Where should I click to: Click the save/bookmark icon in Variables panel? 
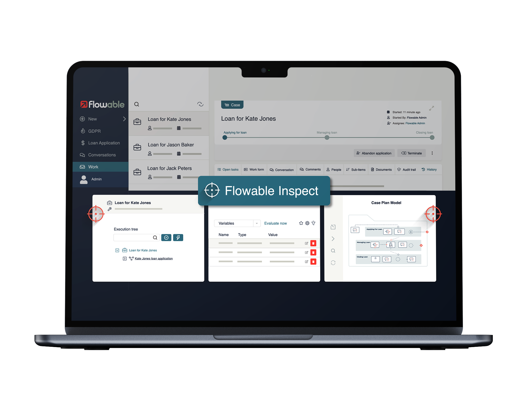301,223
